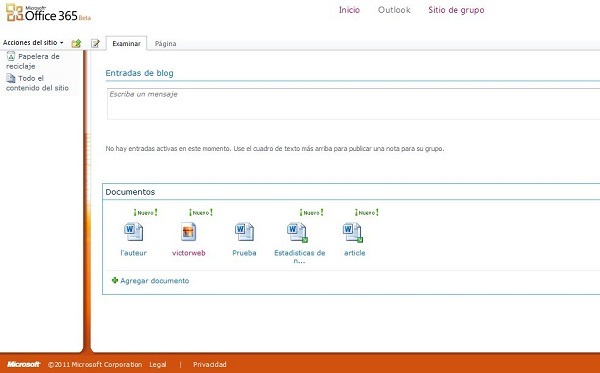This screenshot has width=600, height=373.
Task: Open the article Word document icon
Action: (x=353, y=232)
